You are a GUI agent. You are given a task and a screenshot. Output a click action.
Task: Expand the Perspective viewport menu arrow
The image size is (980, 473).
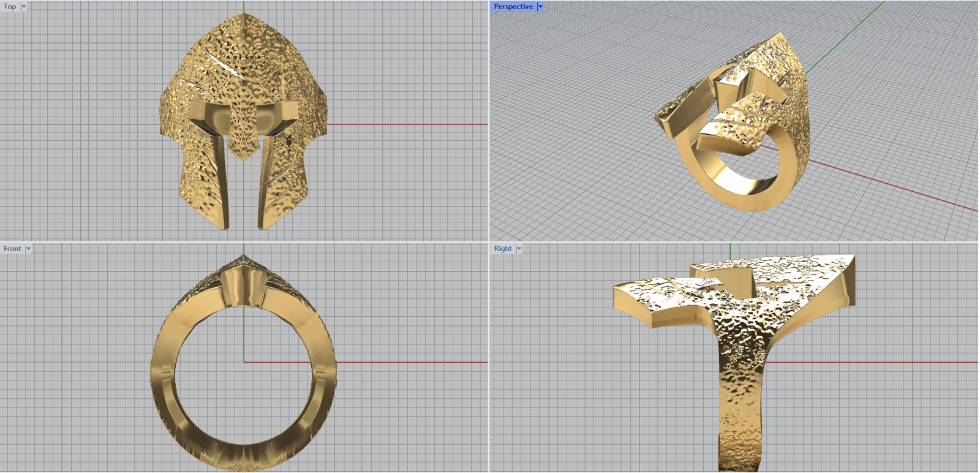coord(540,7)
